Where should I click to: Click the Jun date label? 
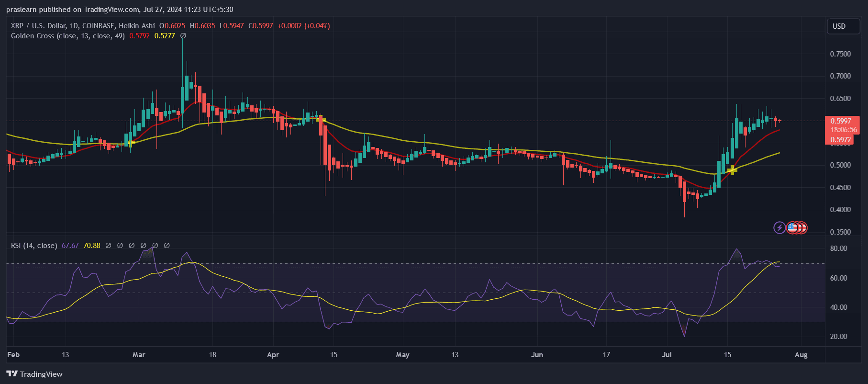pos(537,355)
